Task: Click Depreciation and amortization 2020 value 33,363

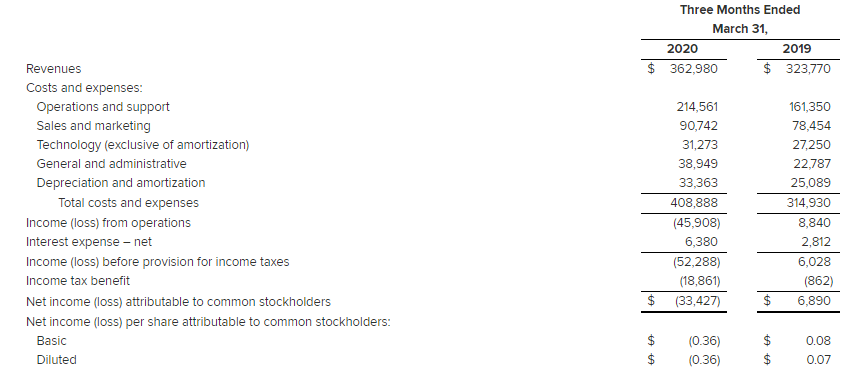Action: 698,183
